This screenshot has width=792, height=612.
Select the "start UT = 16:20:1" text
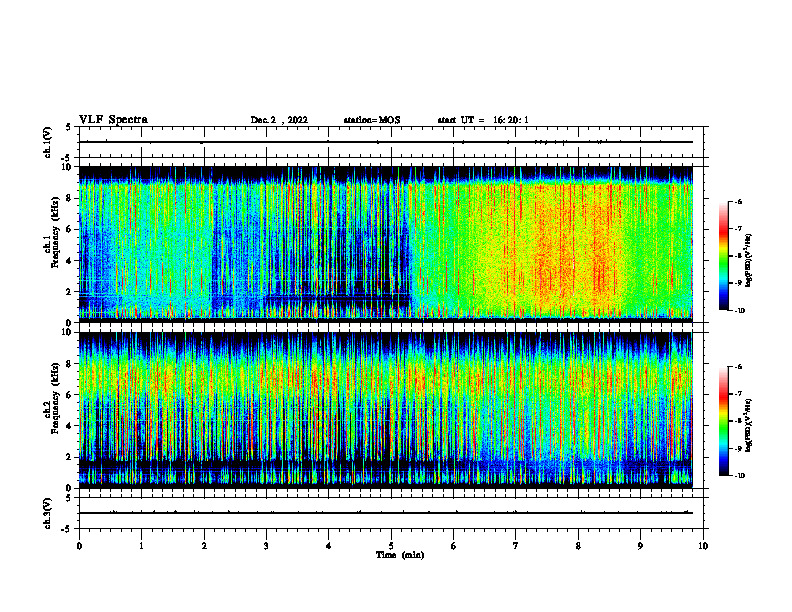[x=483, y=120]
